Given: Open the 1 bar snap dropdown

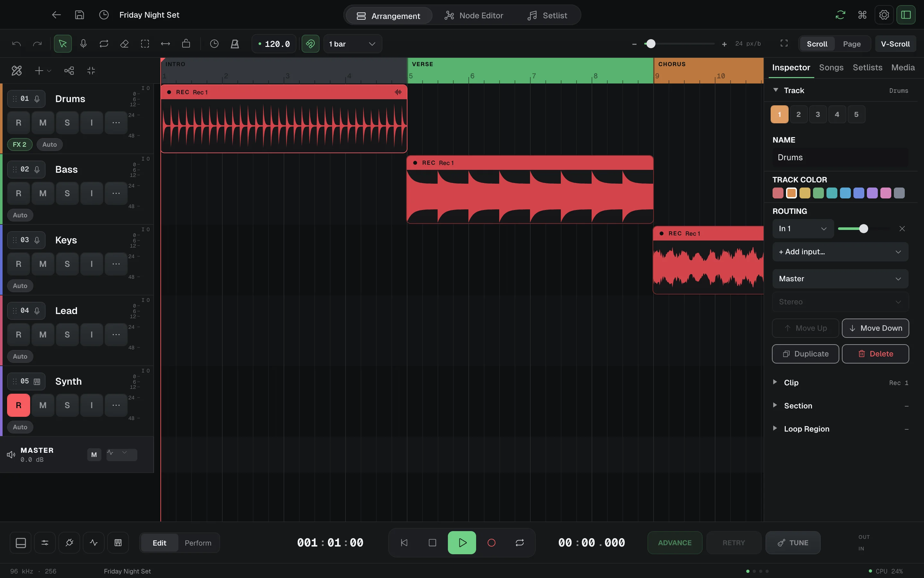Looking at the screenshot, I should click(x=352, y=44).
